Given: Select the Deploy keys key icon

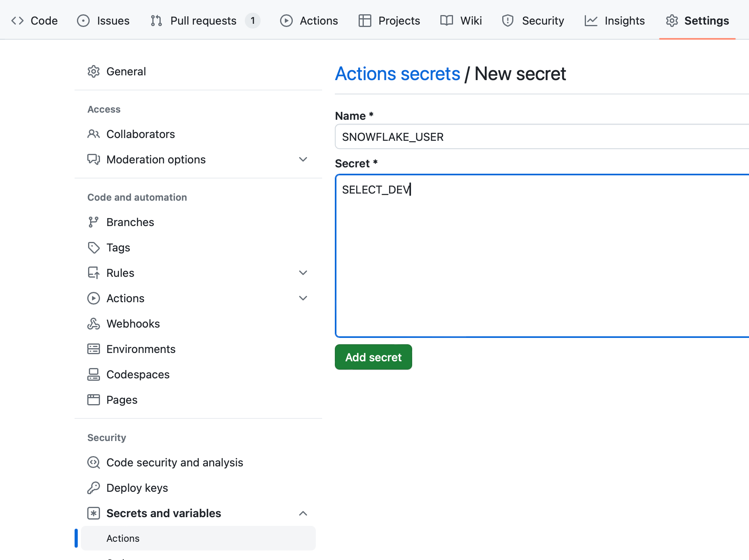Looking at the screenshot, I should pyautogui.click(x=94, y=487).
